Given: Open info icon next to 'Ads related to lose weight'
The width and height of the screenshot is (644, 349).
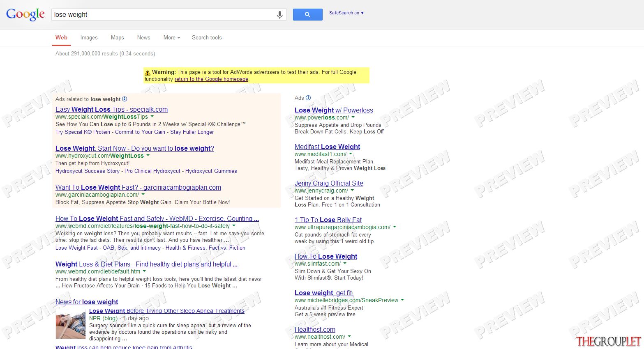Looking at the screenshot, I should [125, 99].
